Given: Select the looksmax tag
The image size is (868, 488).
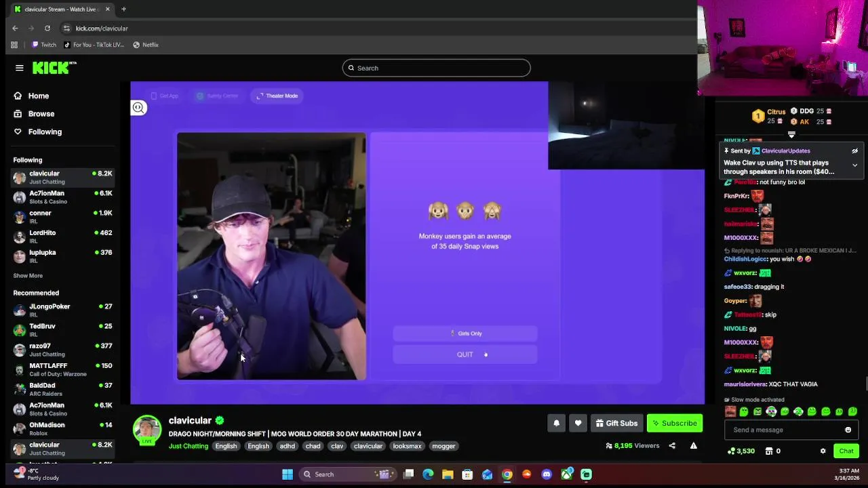Looking at the screenshot, I should pyautogui.click(x=407, y=446).
